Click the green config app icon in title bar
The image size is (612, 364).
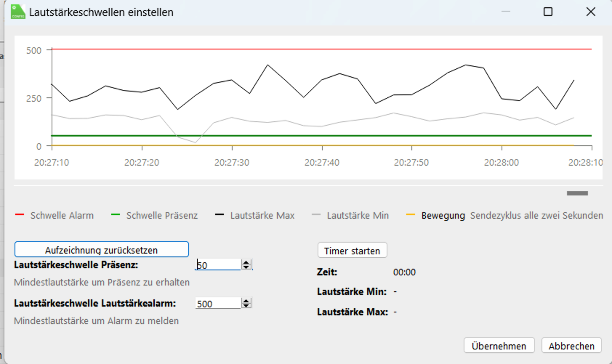click(x=18, y=12)
